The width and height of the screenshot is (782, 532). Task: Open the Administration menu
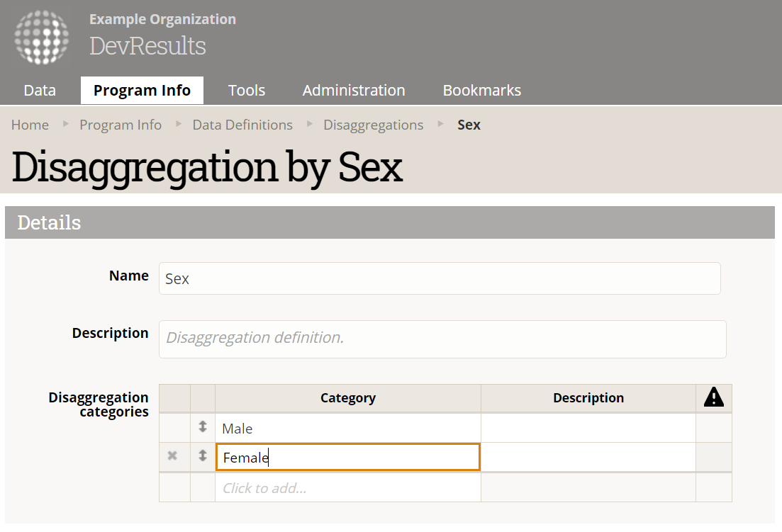coord(354,91)
